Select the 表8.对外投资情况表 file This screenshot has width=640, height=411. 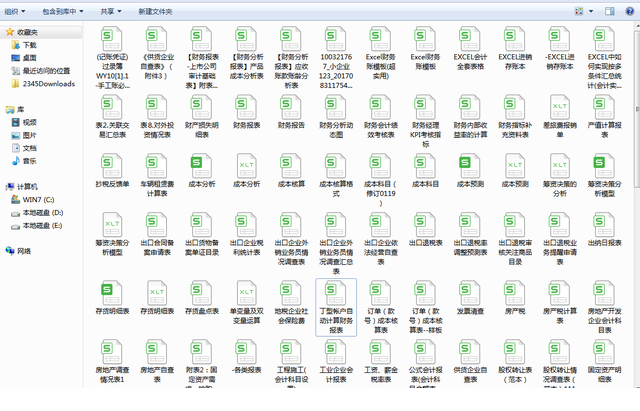157,117
